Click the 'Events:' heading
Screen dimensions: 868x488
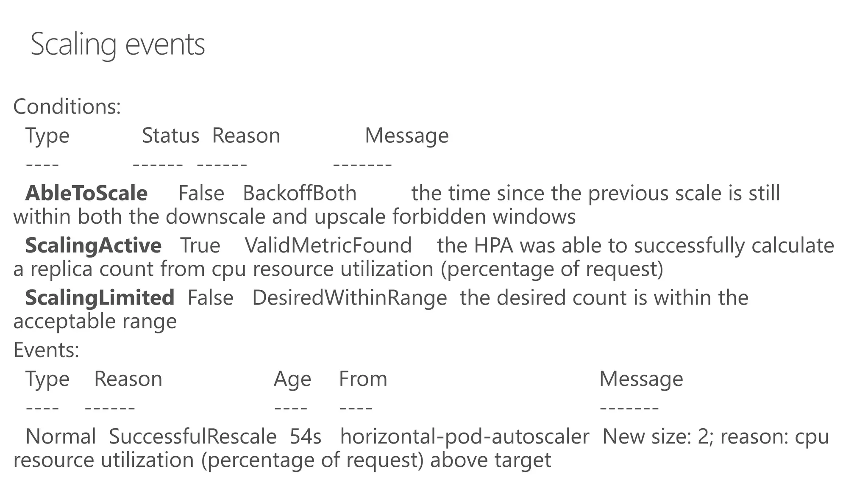[x=46, y=350]
